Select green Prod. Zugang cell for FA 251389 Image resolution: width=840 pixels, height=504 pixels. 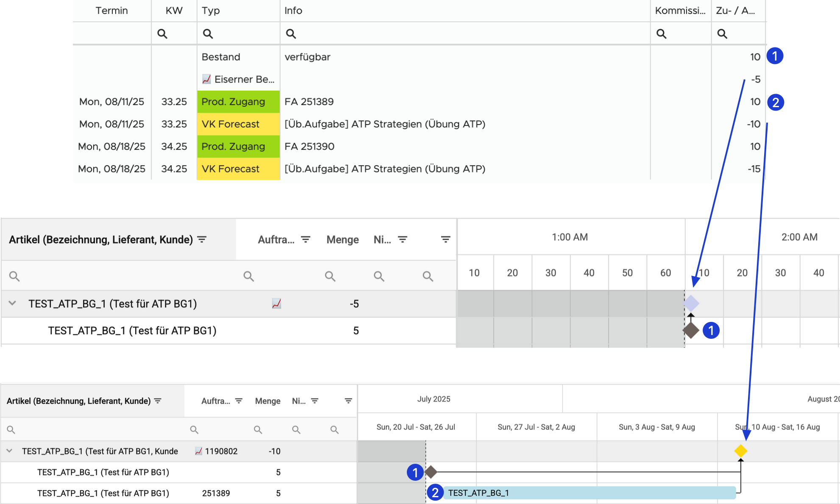tap(238, 102)
